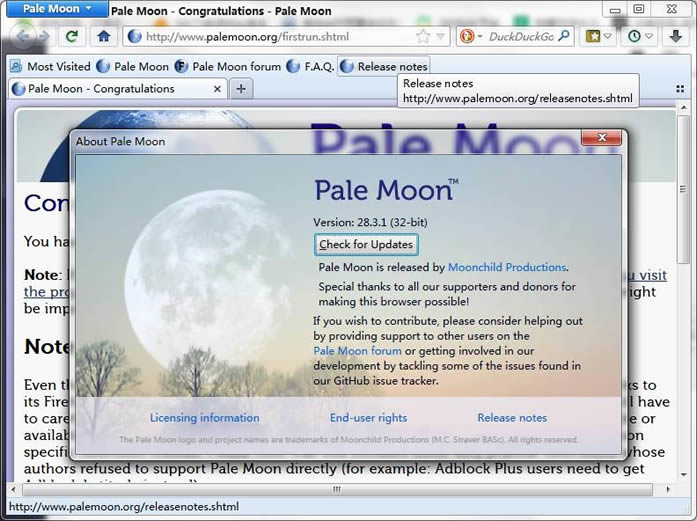Open the bookmarks menu toolbar icon

(x=593, y=36)
